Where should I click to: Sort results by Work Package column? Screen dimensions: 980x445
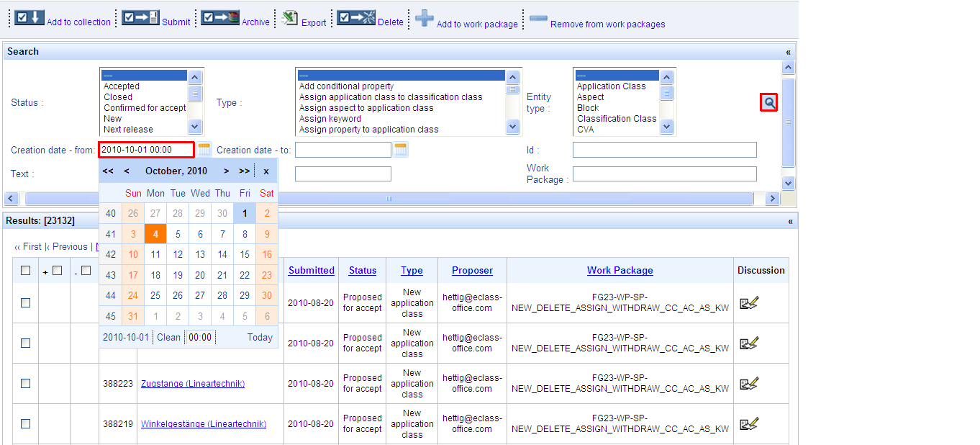(x=620, y=271)
